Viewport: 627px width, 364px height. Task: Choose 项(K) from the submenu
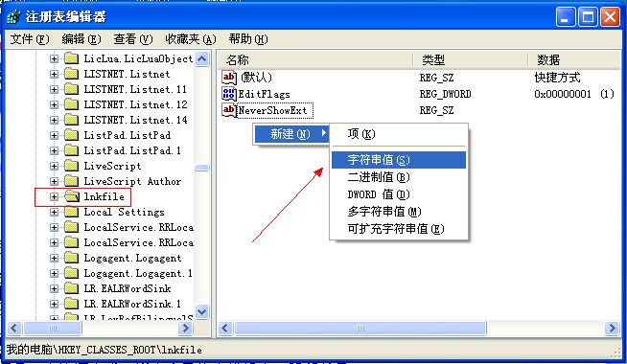pos(399,134)
